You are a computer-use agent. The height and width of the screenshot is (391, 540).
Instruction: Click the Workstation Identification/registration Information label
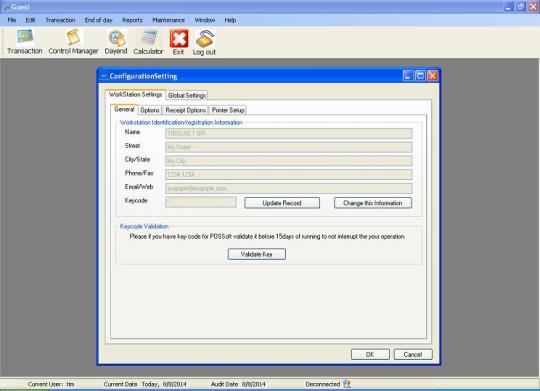(x=181, y=123)
